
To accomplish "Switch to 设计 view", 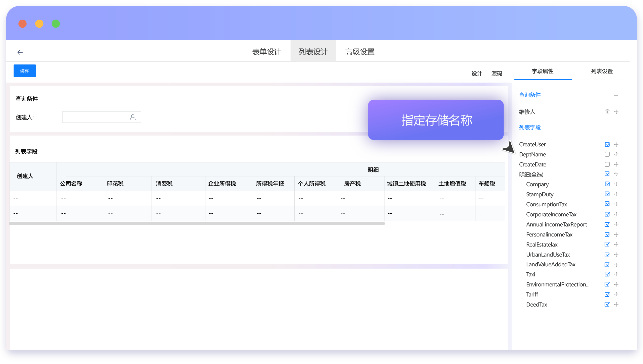I will [x=477, y=74].
